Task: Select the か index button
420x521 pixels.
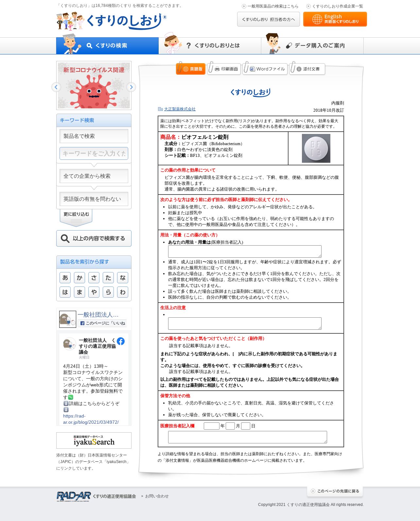Action: (79, 278)
